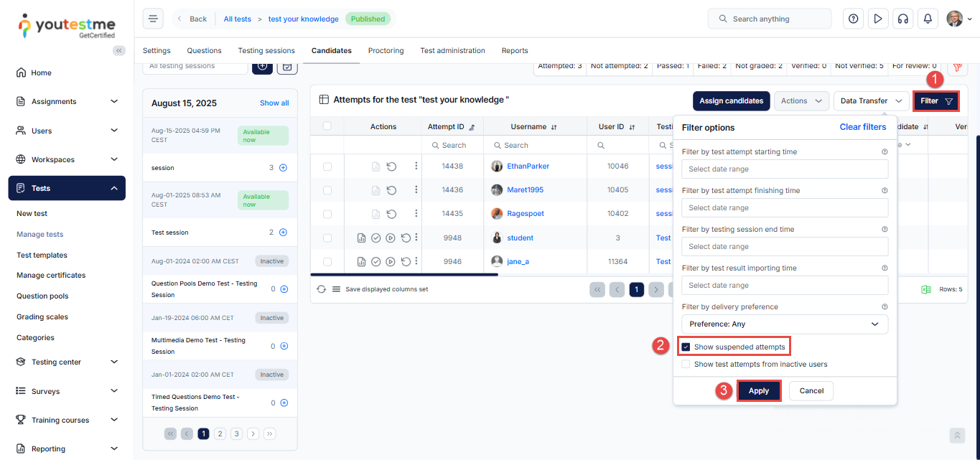
Task: Click the Clear filters link
Action: coord(862,127)
